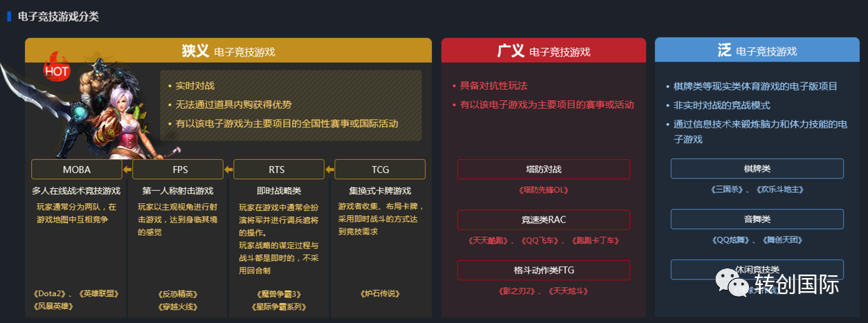The width and height of the screenshot is (868, 323).
Task: Click the arrow right of TCG box
Action: 430,169
